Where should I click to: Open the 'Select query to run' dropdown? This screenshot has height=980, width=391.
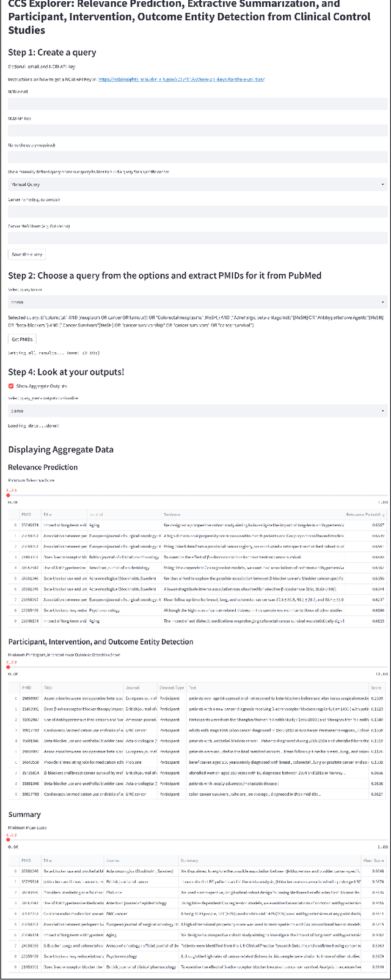click(195, 302)
